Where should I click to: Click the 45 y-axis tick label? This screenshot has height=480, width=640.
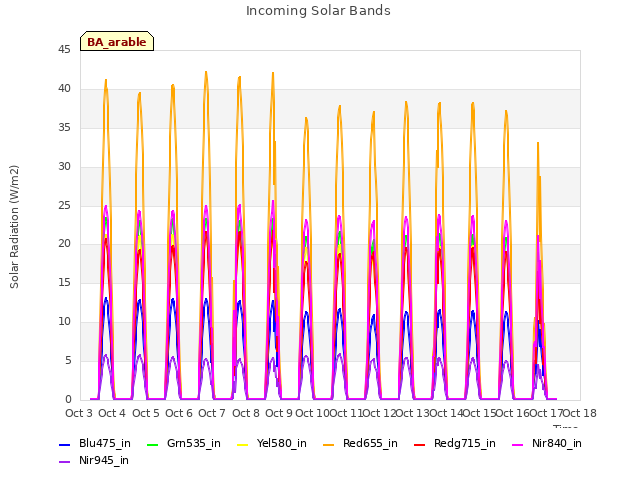64,50
